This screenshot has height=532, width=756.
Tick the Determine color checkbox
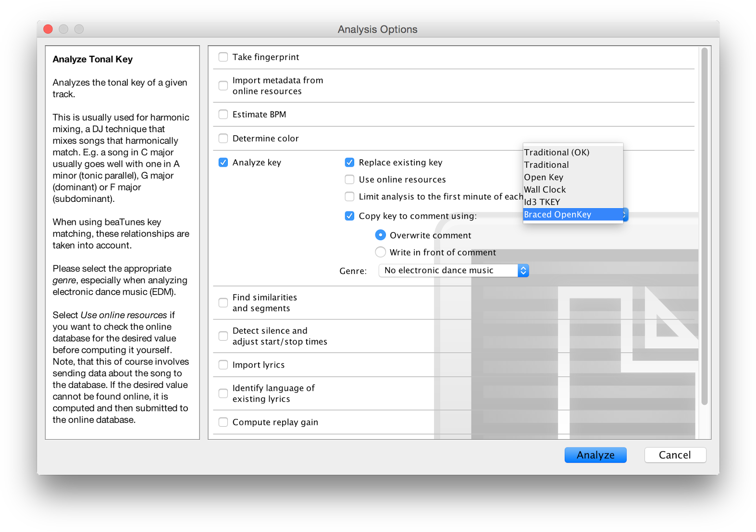[x=223, y=138]
